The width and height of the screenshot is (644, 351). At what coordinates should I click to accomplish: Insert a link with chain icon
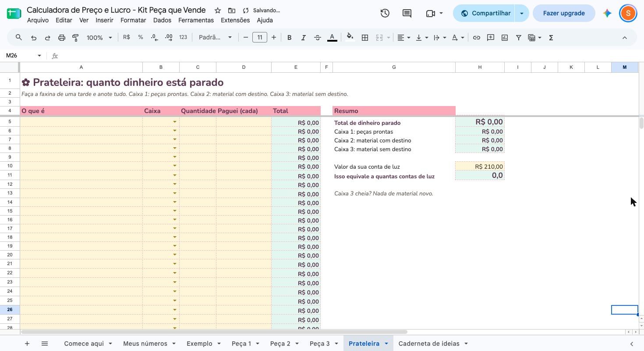pyautogui.click(x=477, y=38)
